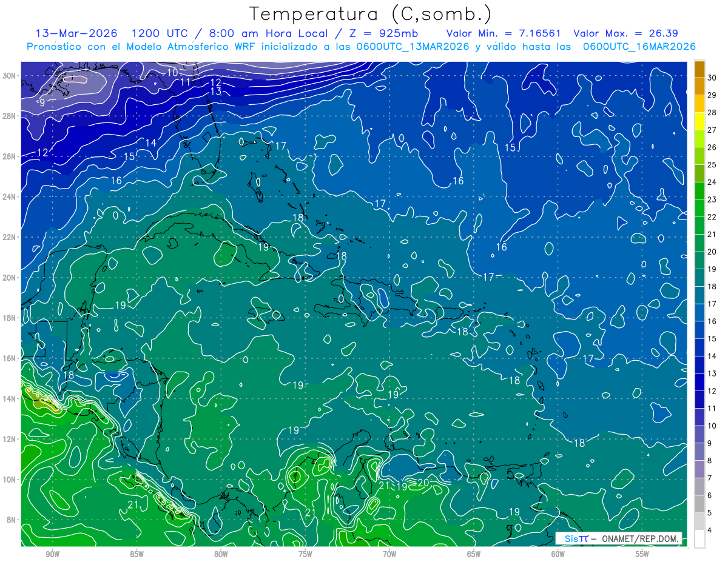Click the color bar legend value "6"
728x562 pixels.
pyautogui.click(x=710, y=496)
